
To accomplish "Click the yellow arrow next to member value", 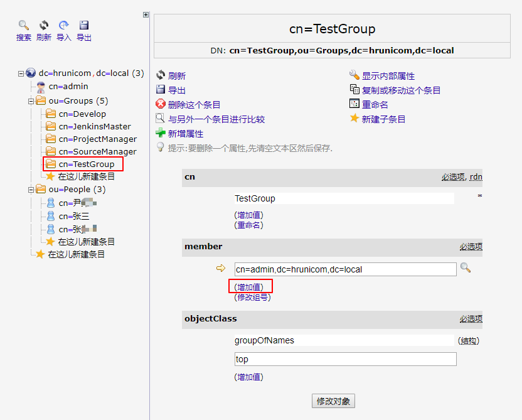I will point(220,269).
